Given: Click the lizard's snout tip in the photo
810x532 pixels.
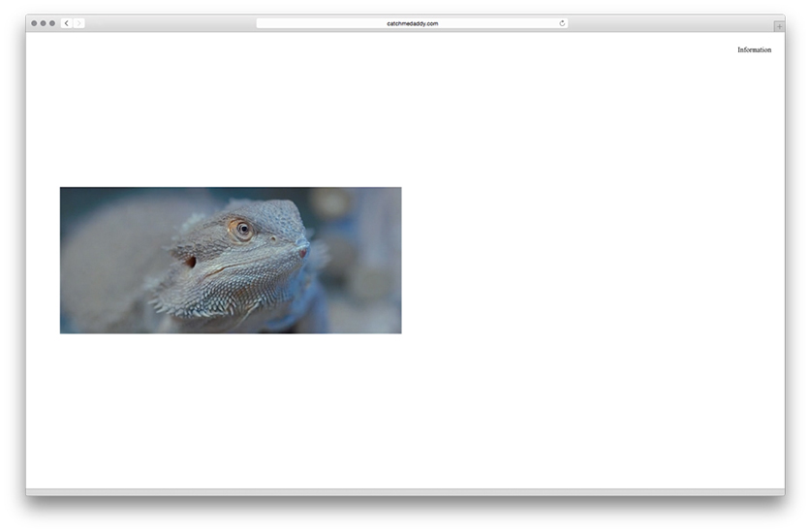Looking at the screenshot, I should (x=302, y=251).
